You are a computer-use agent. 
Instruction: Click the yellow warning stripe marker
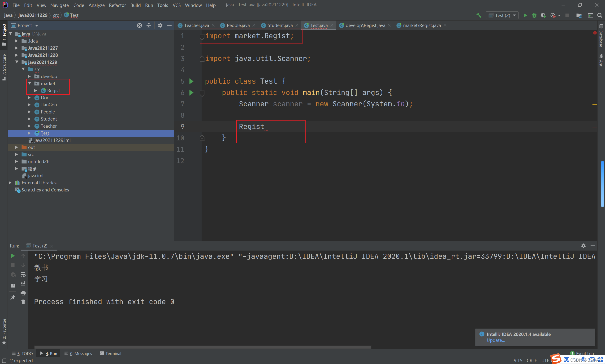(x=595, y=104)
